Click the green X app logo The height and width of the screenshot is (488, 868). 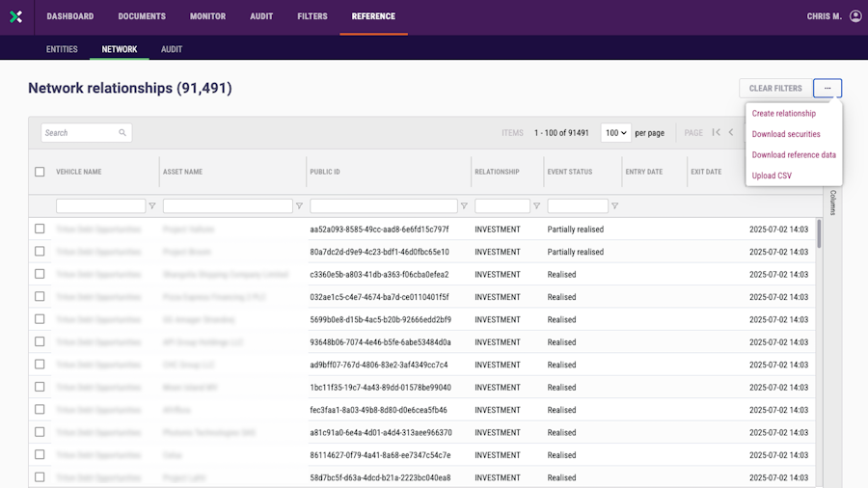coord(16,16)
